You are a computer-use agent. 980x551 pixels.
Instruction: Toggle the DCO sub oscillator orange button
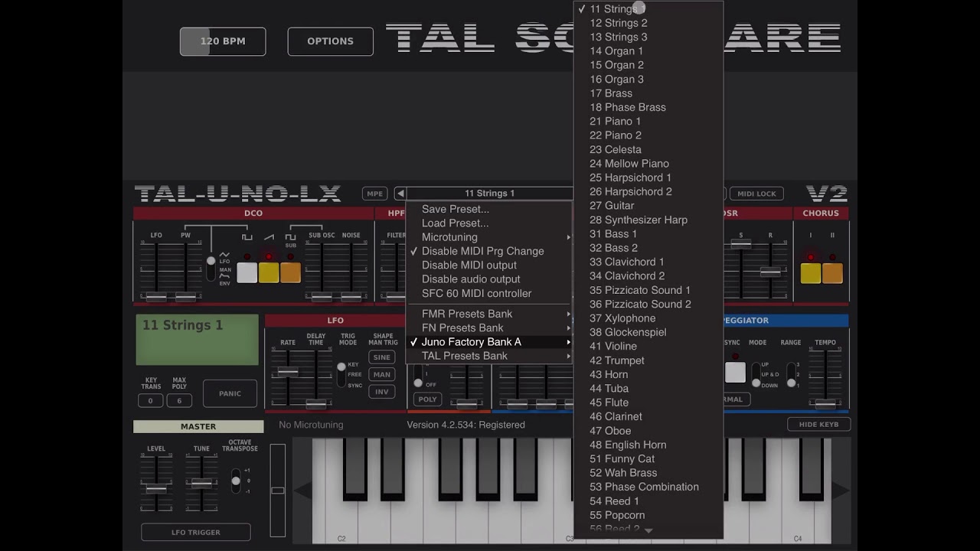tap(290, 272)
